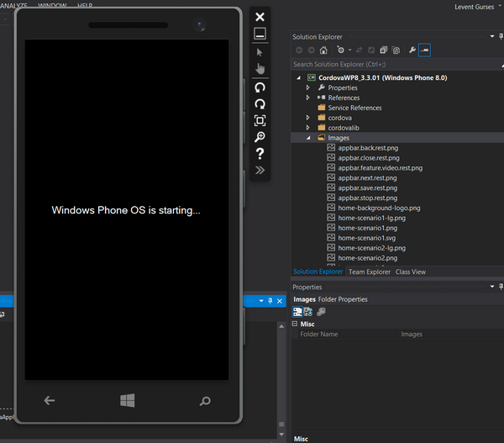Screen dimensions: 504x443
Task: Rotate emulator left (counter-clockwise arrow)
Action: click(x=260, y=87)
